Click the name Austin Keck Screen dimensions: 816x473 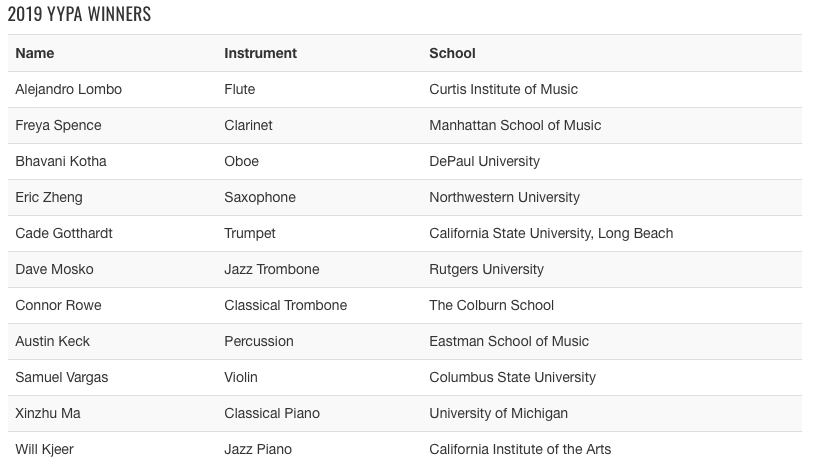click(52, 341)
